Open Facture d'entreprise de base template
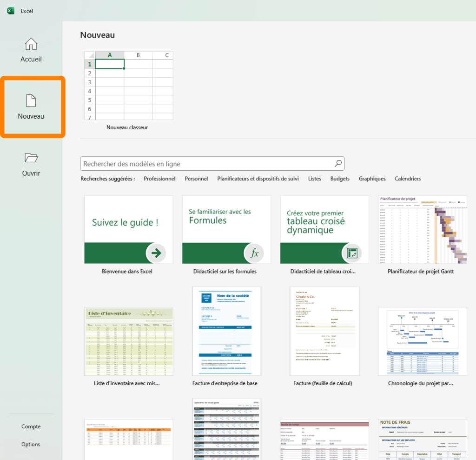476x460 pixels. [x=226, y=331]
